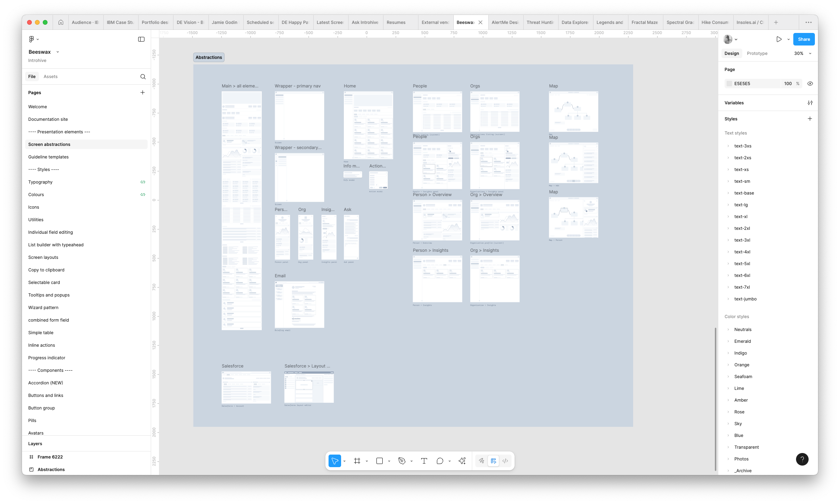
Task: Click the search icon in left panel
Action: [x=143, y=76]
